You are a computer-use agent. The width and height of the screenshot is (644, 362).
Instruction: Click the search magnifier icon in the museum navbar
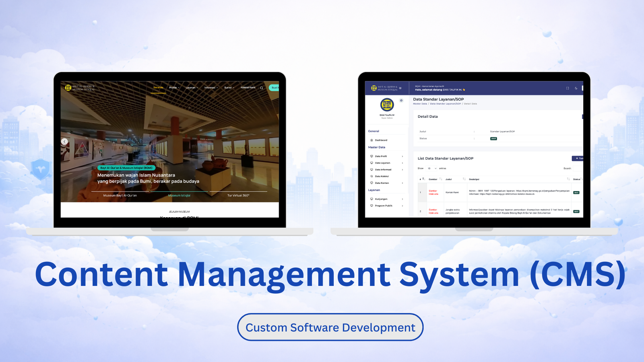pyautogui.click(x=262, y=88)
